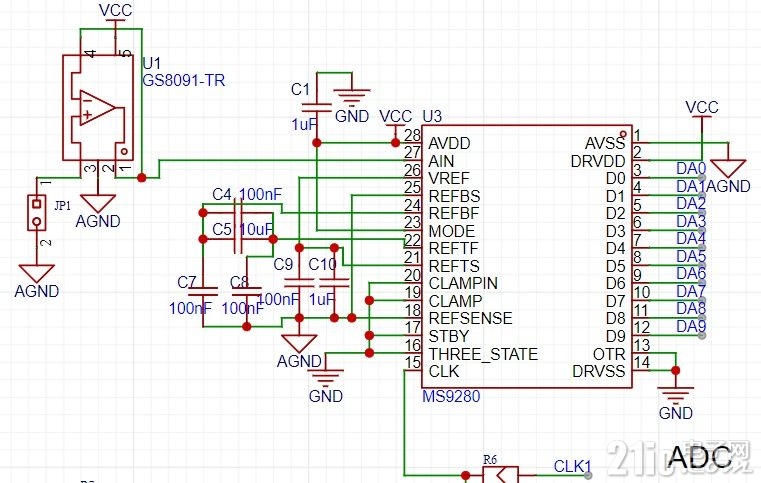Select the DA0 net label
Viewport: 761px width, 483px height.
pyautogui.click(x=691, y=168)
